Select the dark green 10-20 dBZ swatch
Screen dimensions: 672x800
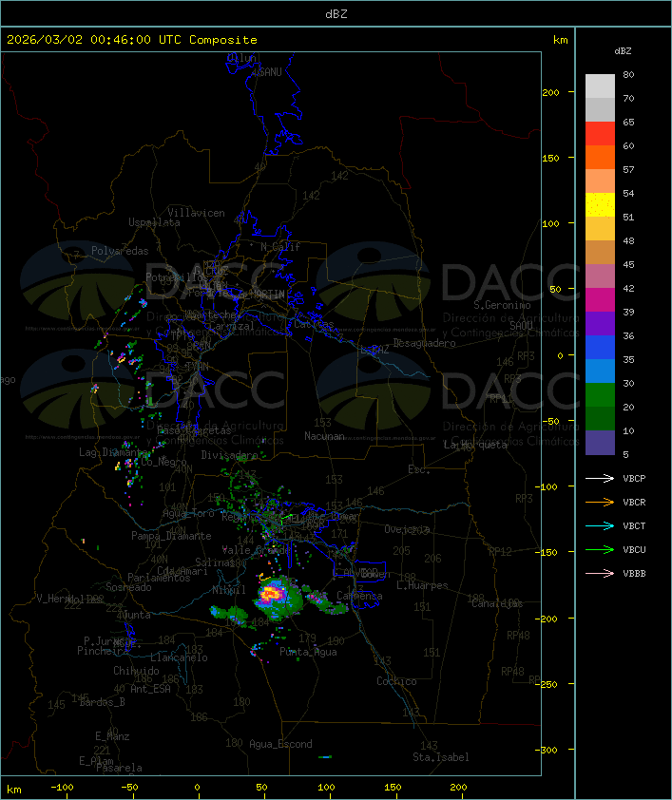[600, 418]
